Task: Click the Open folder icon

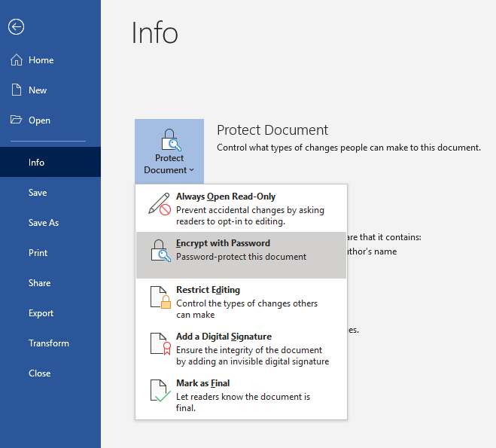Action: [16, 120]
